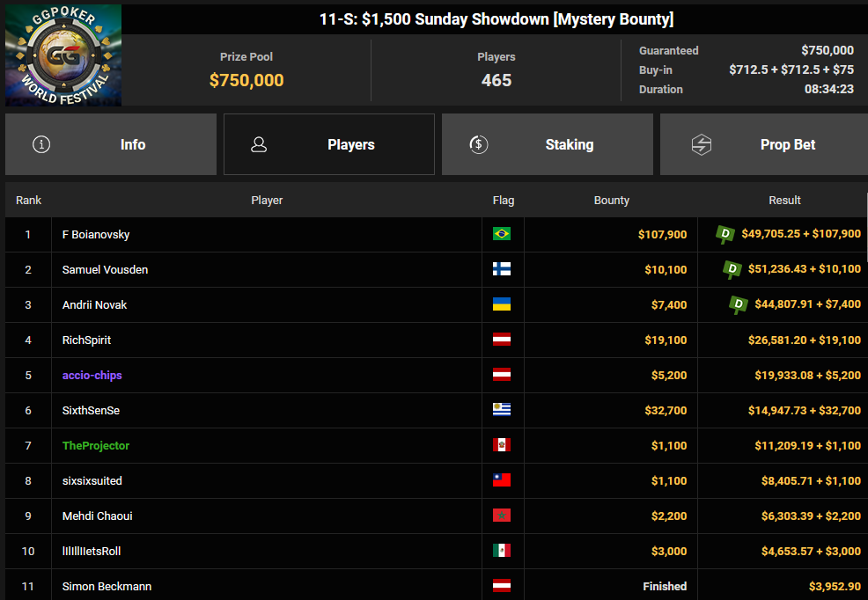Click the Ukraine flag for Andrii Novak
The width and height of the screenshot is (868, 600).
[502, 304]
